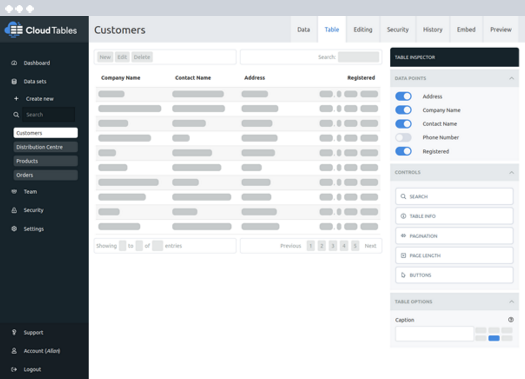Open the Account (Allan) link
The image size is (525, 379).
coord(42,351)
